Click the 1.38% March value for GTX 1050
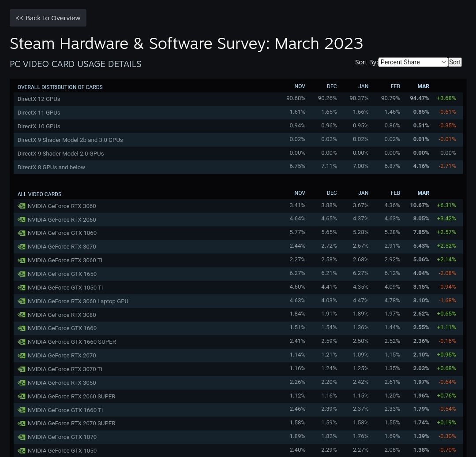 point(421,450)
